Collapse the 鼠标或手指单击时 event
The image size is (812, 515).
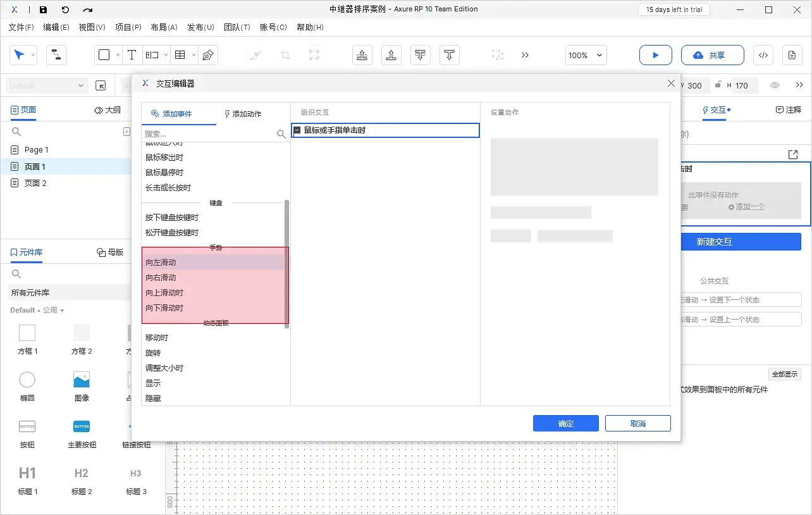pyautogui.click(x=297, y=130)
